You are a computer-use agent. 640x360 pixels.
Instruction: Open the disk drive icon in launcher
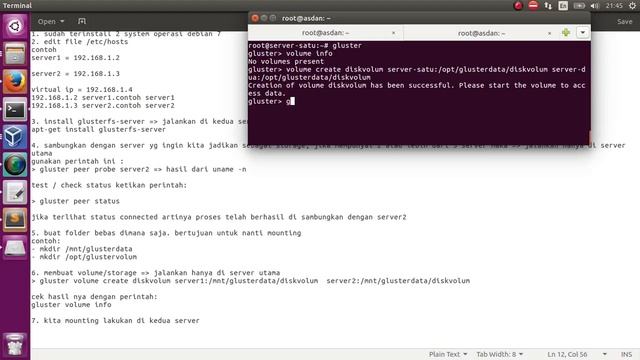pyautogui.click(x=15, y=247)
